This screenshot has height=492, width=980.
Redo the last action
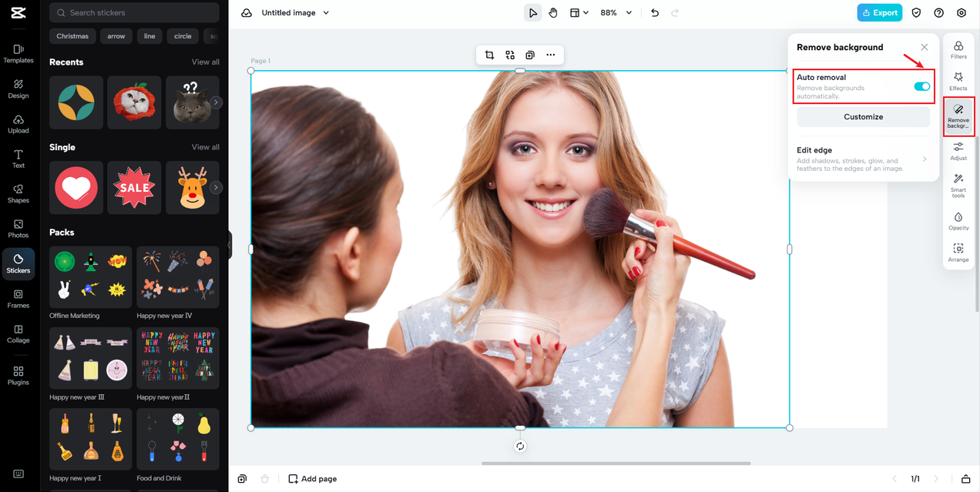tap(675, 13)
